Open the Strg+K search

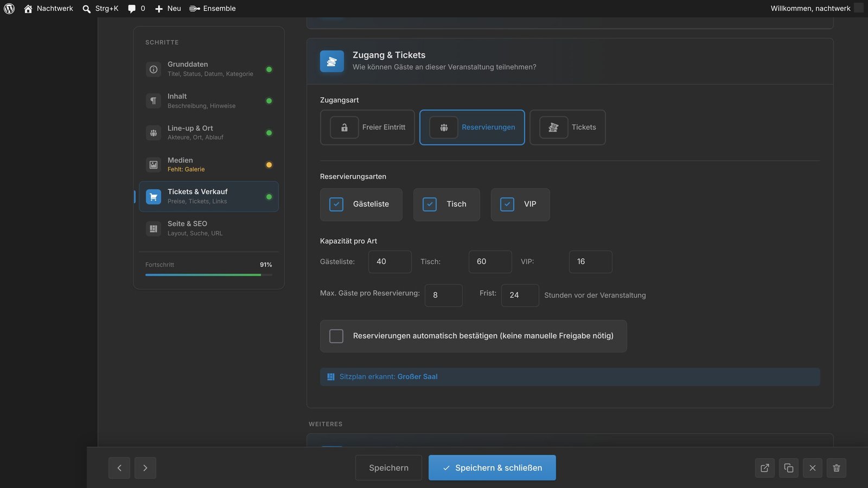(100, 9)
